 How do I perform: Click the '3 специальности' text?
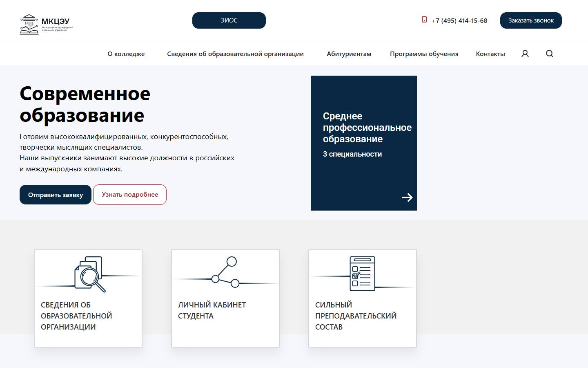(352, 154)
